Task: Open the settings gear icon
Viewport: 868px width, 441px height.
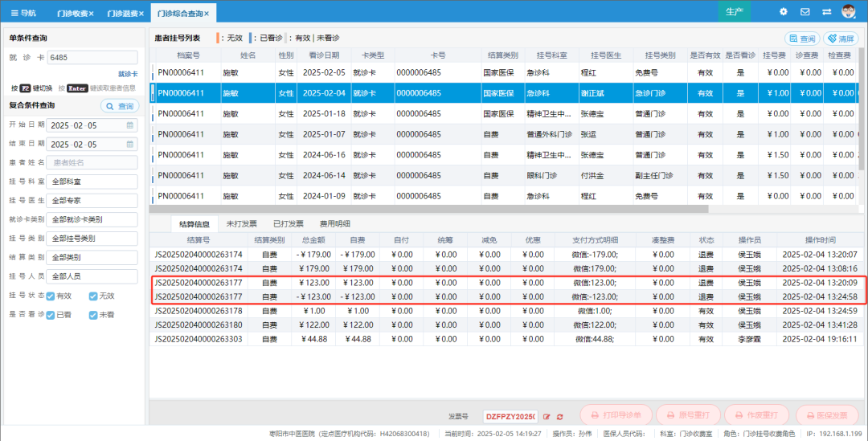Action: [784, 12]
